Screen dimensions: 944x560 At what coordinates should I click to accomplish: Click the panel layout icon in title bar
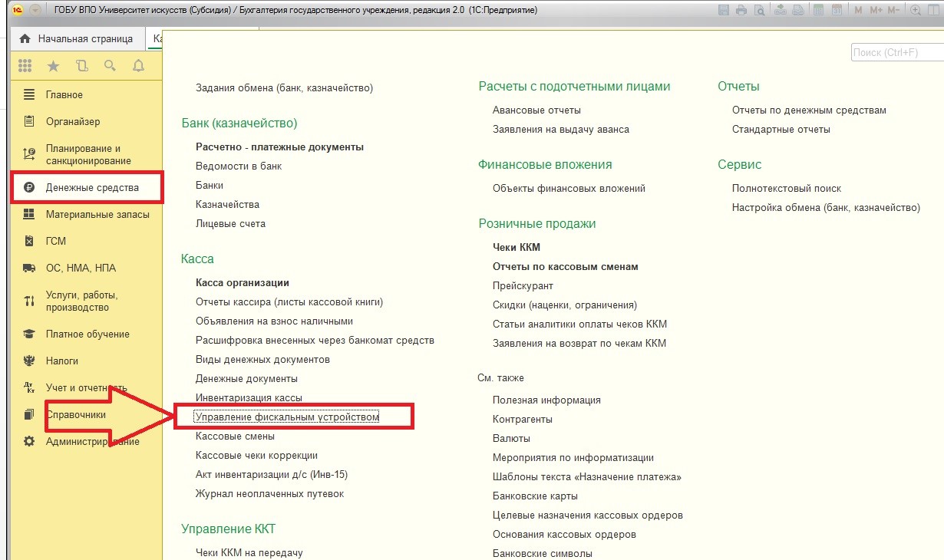[x=934, y=10]
